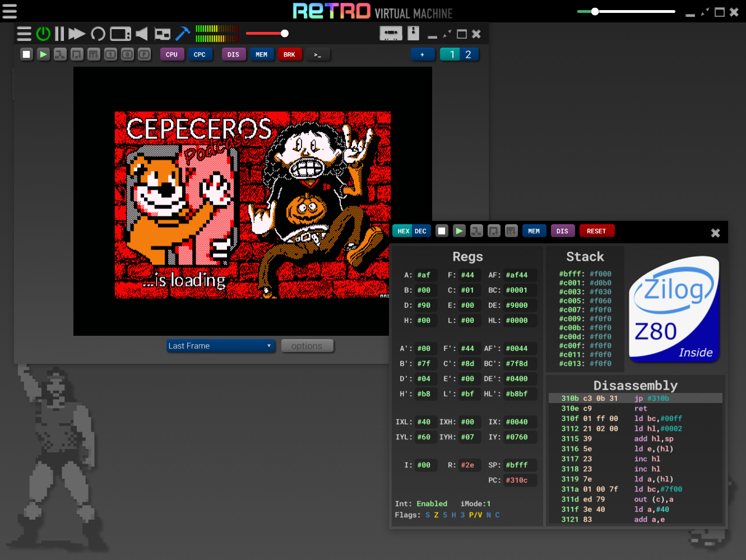The image size is (746, 560).
Task: Click the green power button
Action: click(43, 34)
